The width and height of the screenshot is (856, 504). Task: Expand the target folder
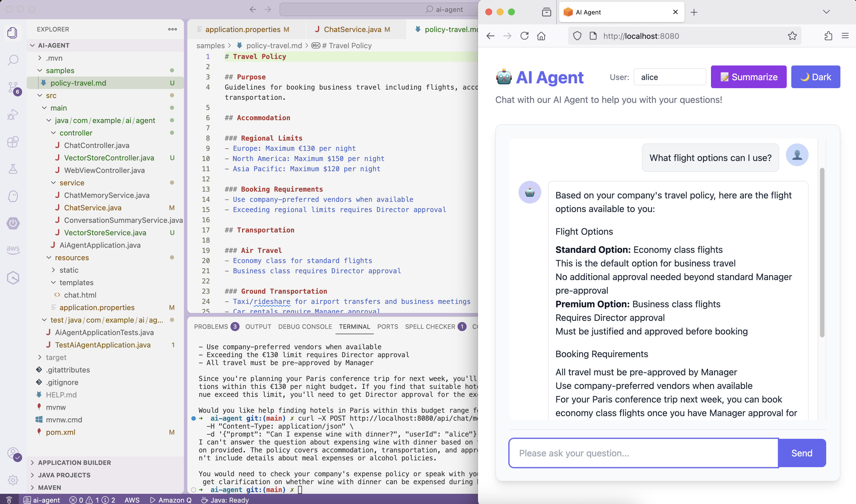click(56, 357)
